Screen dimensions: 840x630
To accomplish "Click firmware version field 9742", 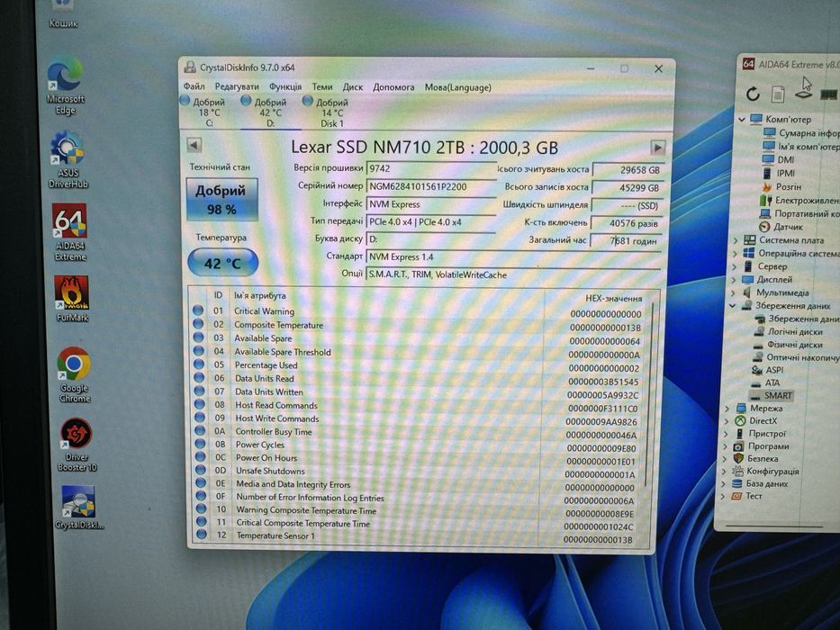I will point(431,168).
